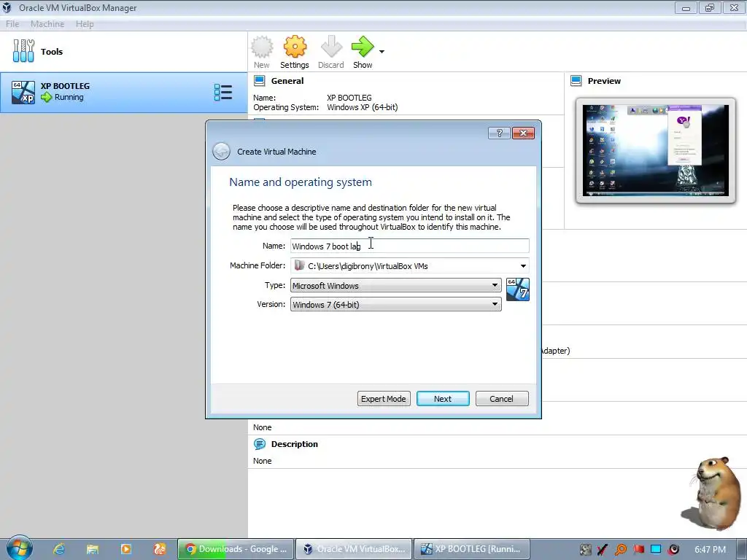Click the General section header

point(287,81)
